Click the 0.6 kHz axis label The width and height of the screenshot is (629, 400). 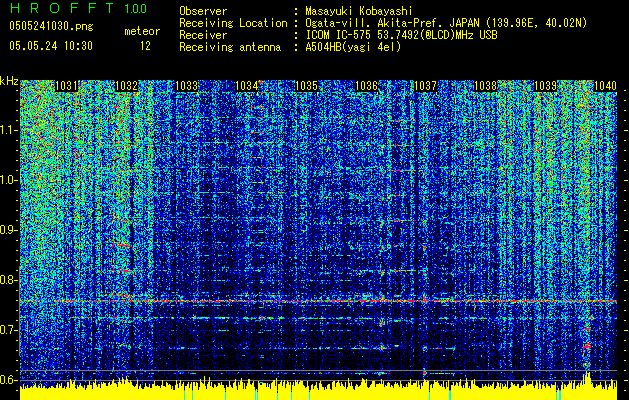point(8,380)
